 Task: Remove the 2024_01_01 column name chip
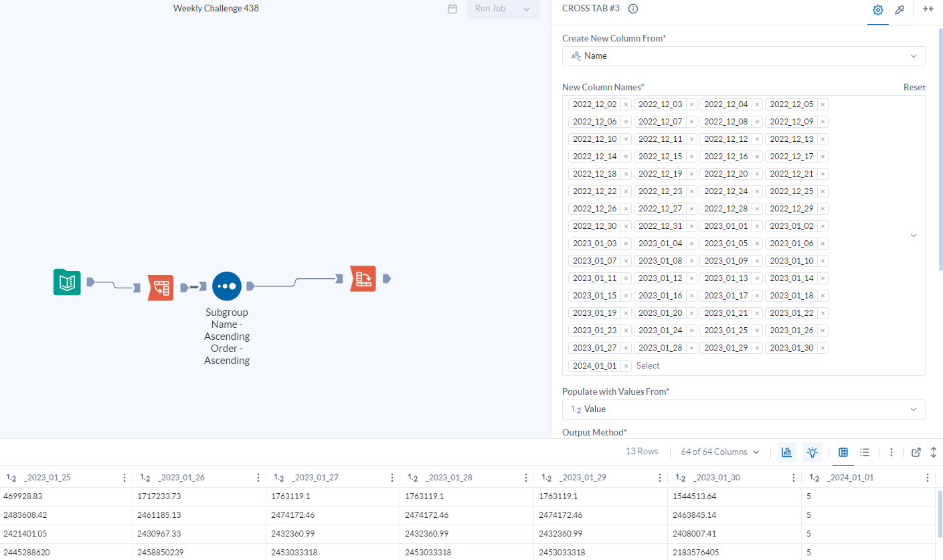pos(625,365)
